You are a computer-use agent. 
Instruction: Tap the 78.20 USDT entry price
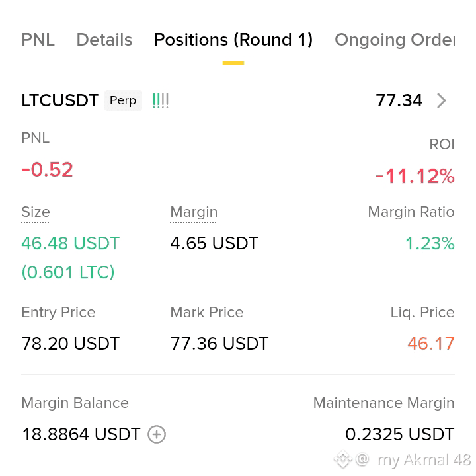pyautogui.click(x=71, y=344)
